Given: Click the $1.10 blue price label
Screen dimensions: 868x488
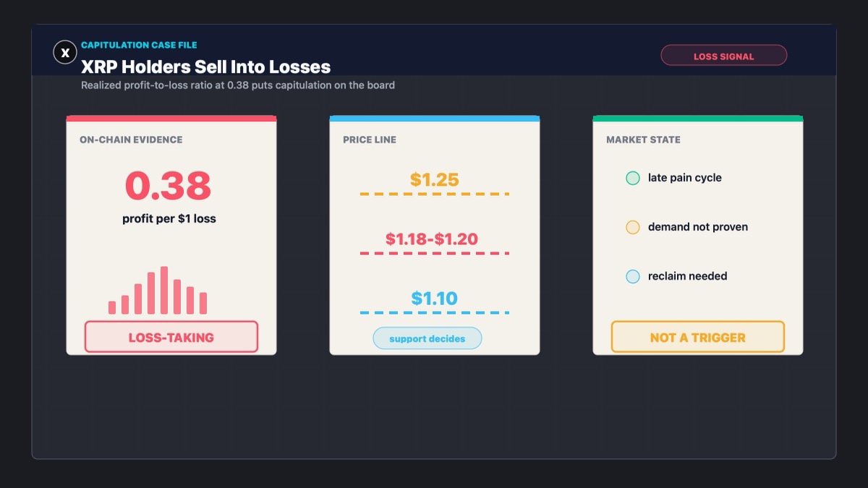Looking at the screenshot, I should [x=434, y=298].
